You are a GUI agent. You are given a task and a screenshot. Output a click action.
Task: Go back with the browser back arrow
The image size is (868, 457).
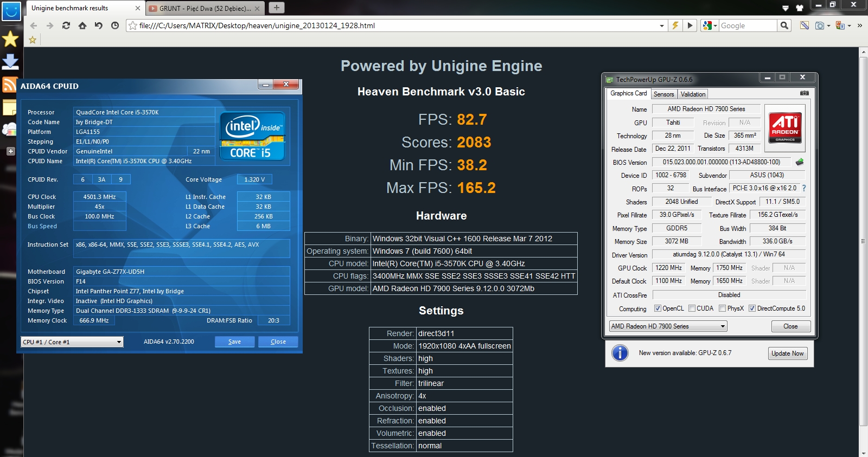tap(34, 25)
